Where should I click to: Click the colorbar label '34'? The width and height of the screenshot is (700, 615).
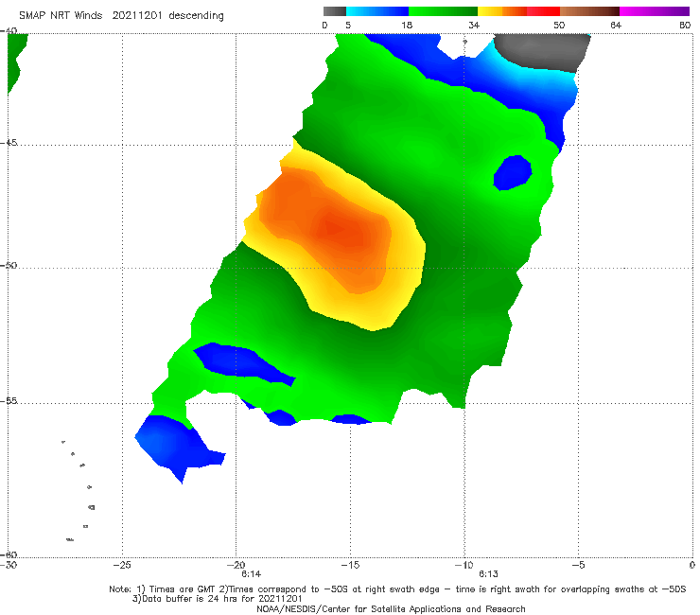coord(474,25)
